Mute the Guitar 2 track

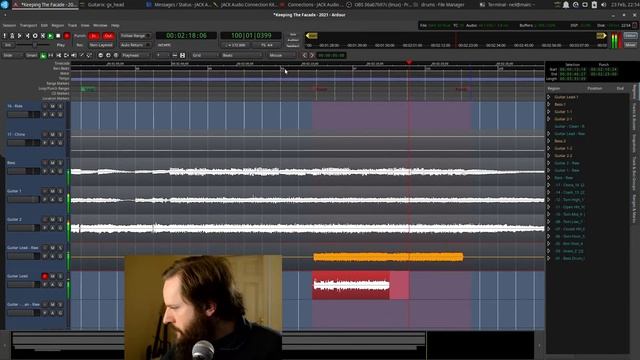[x=53, y=220]
